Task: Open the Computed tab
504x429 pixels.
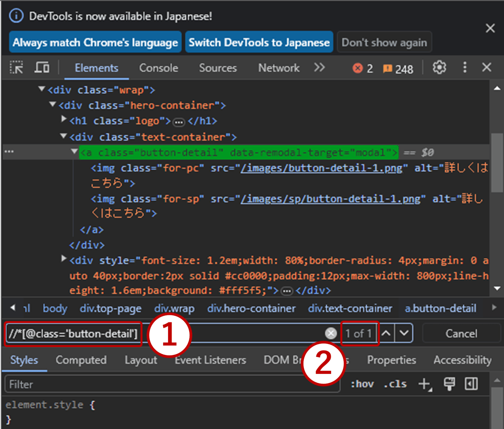Action: pos(81,360)
